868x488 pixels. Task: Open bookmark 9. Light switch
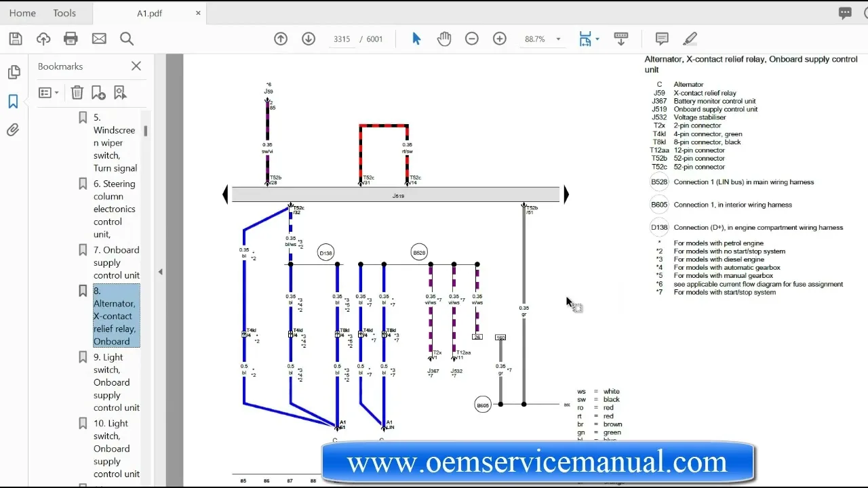pyautogui.click(x=117, y=382)
